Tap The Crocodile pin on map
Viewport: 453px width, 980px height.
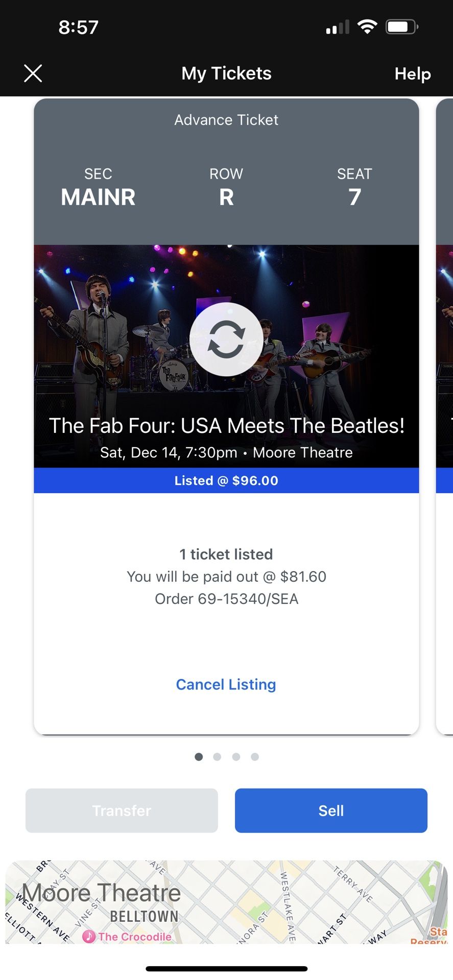89,936
